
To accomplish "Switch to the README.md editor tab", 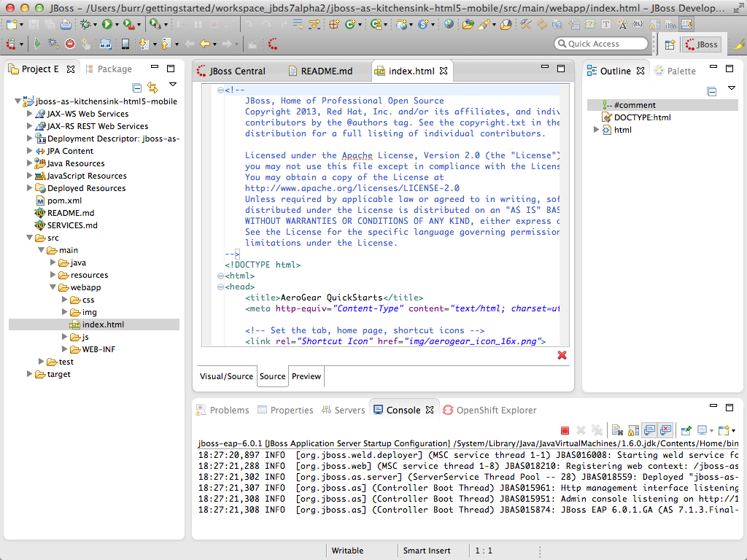I will [325, 71].
